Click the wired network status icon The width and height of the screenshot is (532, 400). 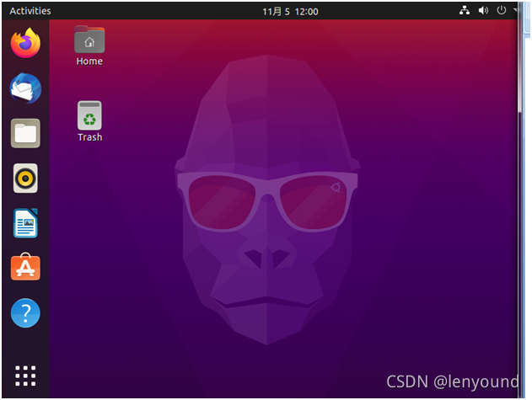465,10
